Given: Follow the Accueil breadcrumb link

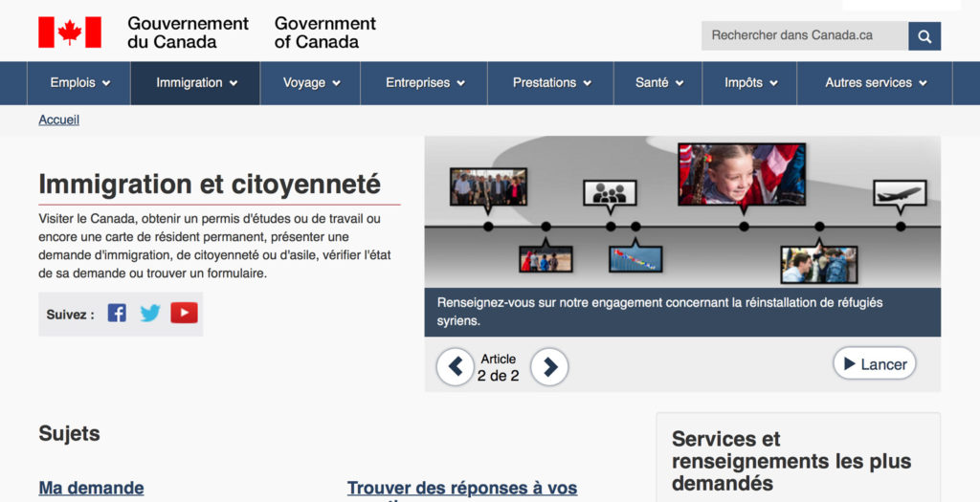Looking at the screenshot, I should pyautogui.click(x=58, y=120).
